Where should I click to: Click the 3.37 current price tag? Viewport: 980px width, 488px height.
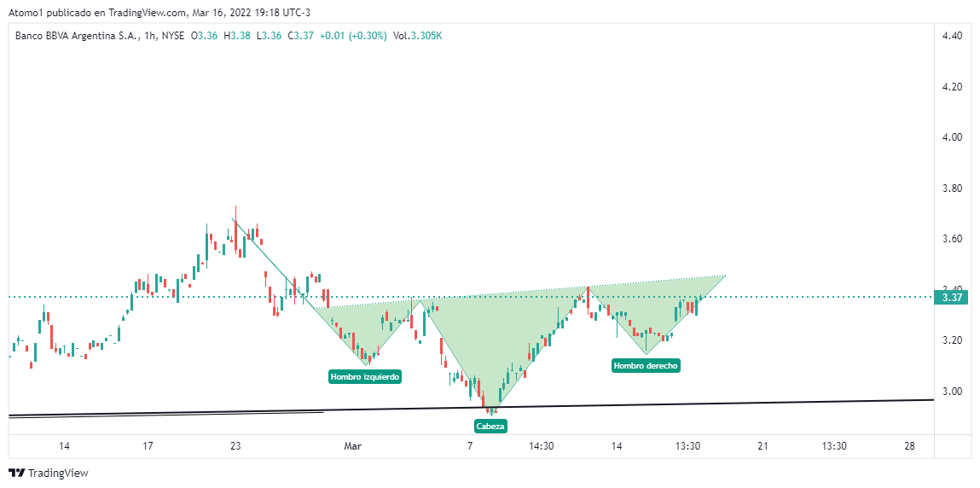pyautogui.click(x=951, y=298)
